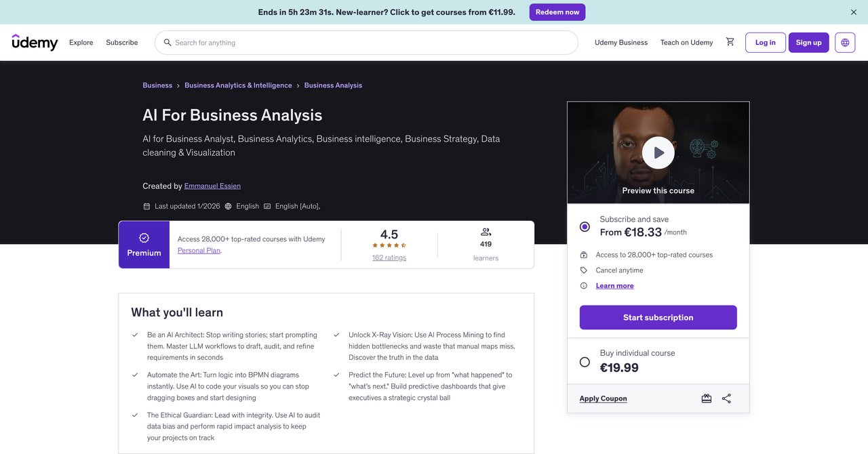Click the promo banner countdown text
Viewport: 868px width, 454px height.
(x=387, y=12)
